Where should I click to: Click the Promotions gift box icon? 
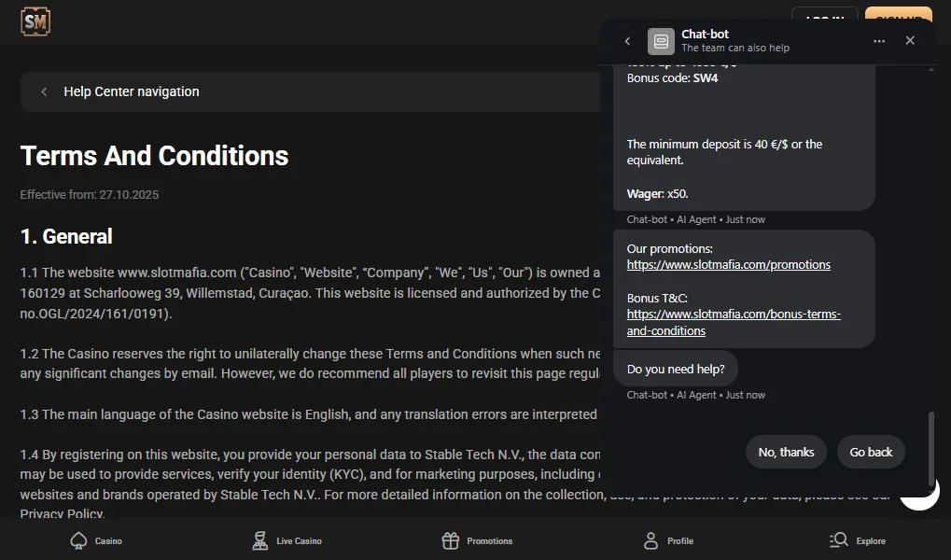click(x=450, y=540)
